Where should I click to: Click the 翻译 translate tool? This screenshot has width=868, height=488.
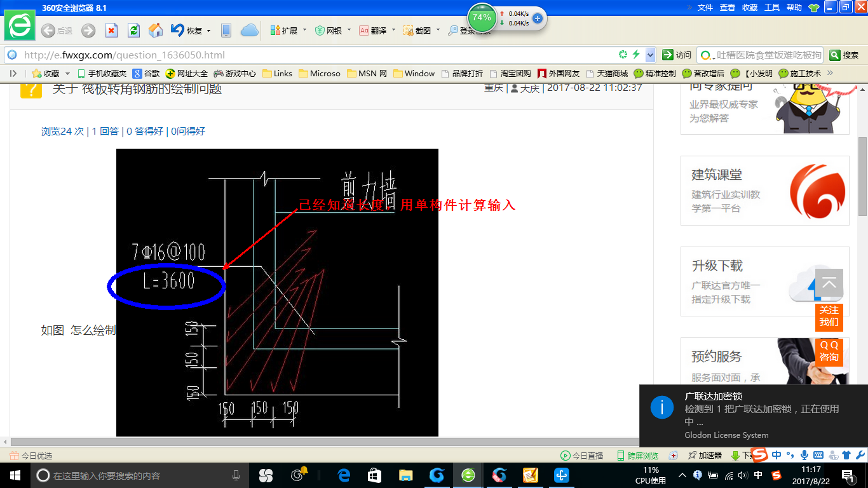pyautogui.click(x=373, y=30)
